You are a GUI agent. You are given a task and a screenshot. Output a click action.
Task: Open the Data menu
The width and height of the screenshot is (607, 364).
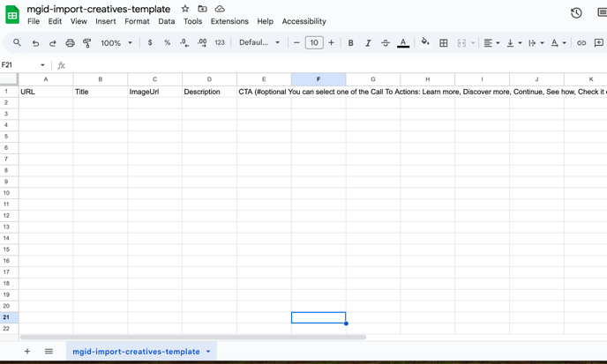click(167, 21)
